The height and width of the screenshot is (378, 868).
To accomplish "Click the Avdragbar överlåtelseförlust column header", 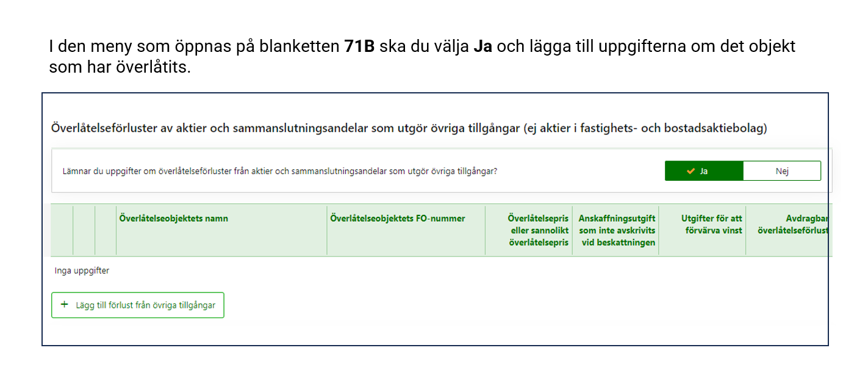I will [792, 224].
